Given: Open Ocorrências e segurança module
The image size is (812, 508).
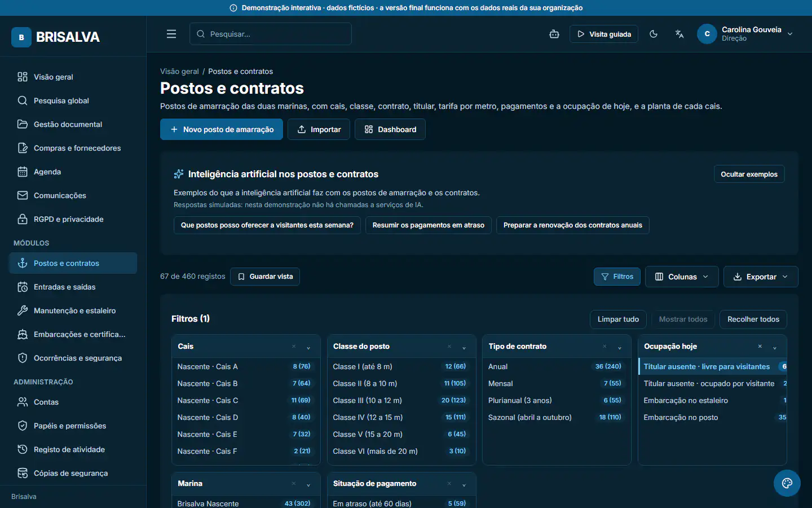Looking at the screenshot, I should pyautogui.click(x=73, y=358).
